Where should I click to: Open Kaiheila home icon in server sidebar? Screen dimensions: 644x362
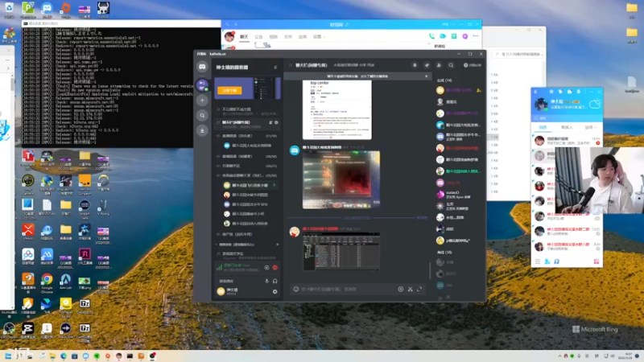point(202,67)
